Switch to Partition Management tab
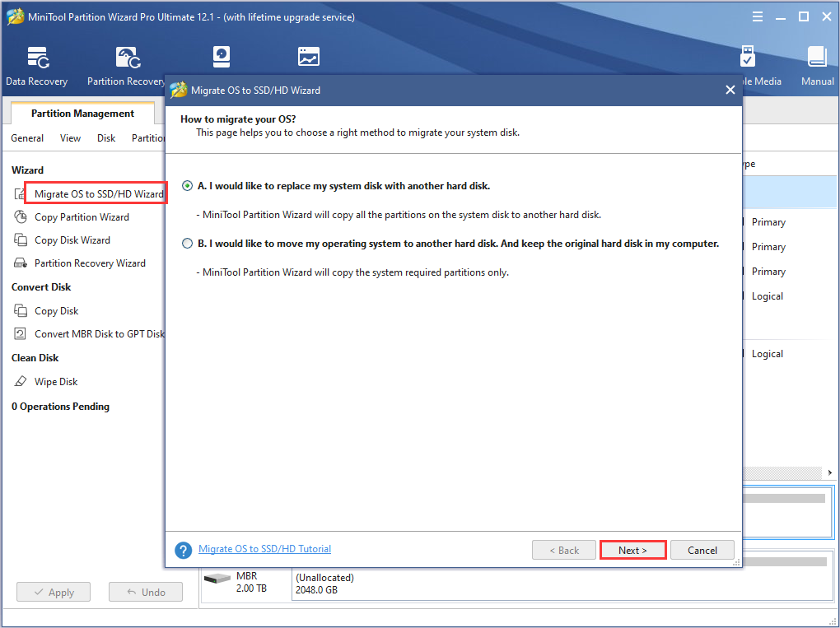The height and width of the screenshot is (628, 840). (x=82, y=114)
